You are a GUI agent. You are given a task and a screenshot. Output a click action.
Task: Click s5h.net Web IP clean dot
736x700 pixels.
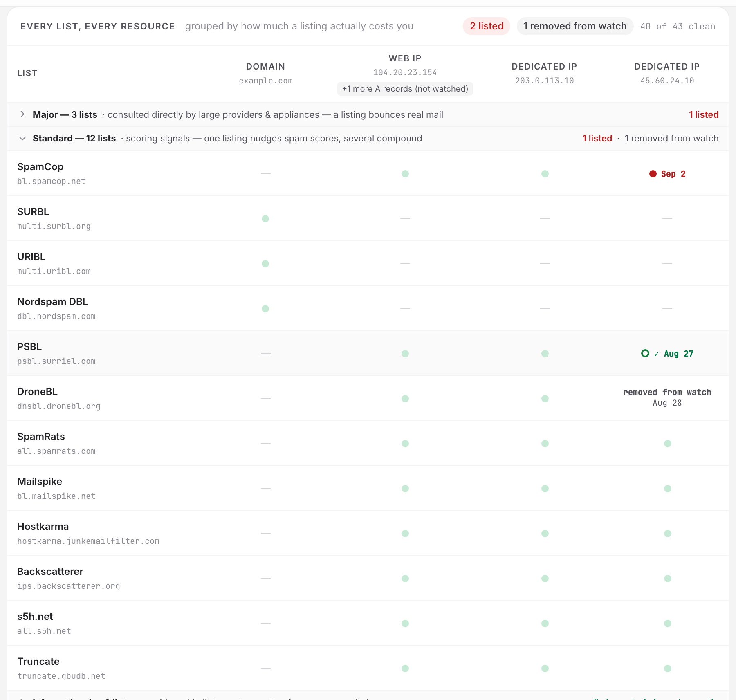click(405, 624)
